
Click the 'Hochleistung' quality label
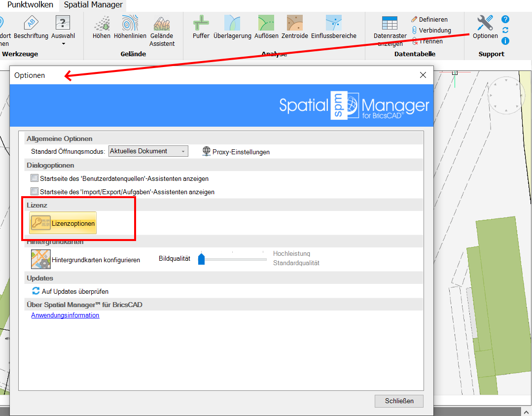(291, 253)
